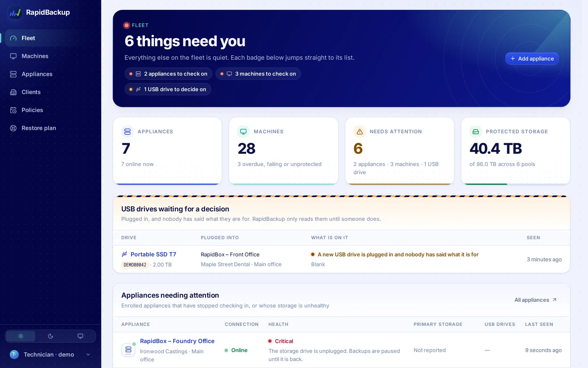
Task: Open Policies via its sidebar icon
Action: click(13, 110)
